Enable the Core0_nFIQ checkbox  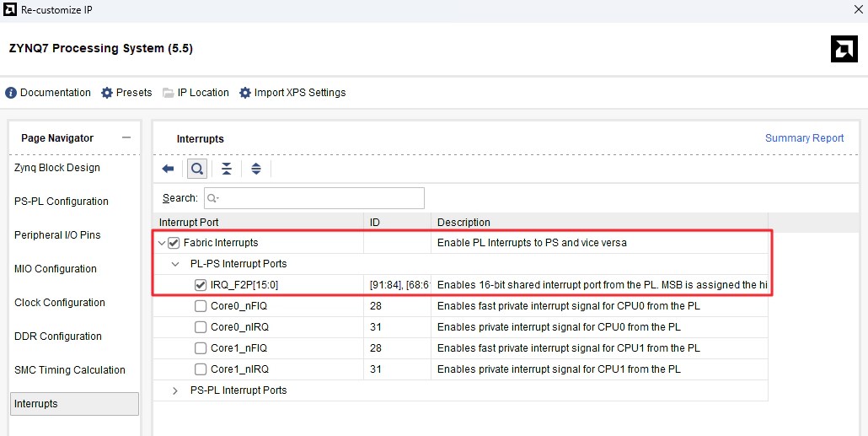[x=201, y=306]
